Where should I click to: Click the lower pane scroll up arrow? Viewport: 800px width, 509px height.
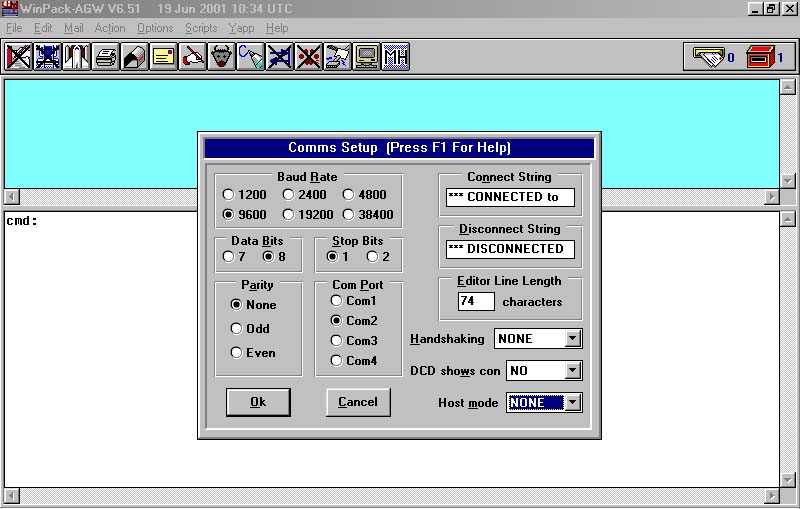click(788, 219)
